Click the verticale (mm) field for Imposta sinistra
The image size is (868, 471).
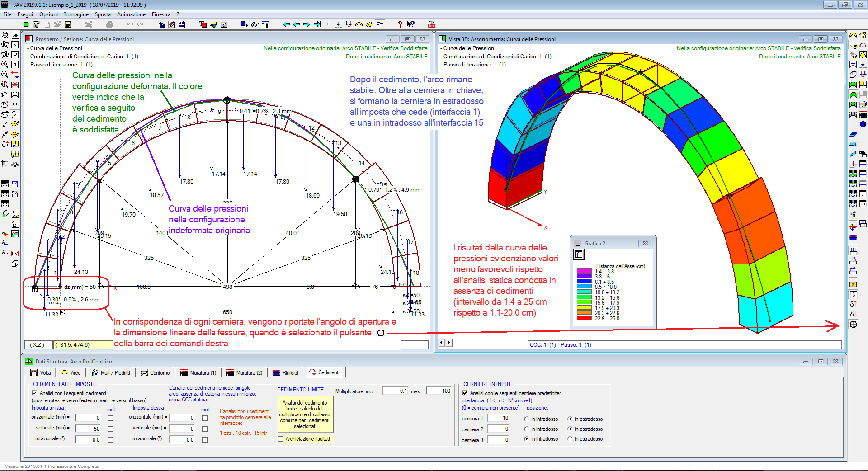point(88,429)
